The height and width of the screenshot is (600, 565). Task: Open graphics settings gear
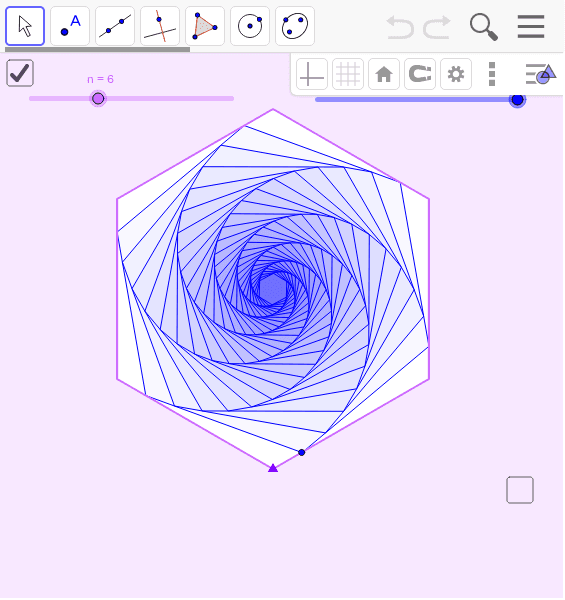456,74
